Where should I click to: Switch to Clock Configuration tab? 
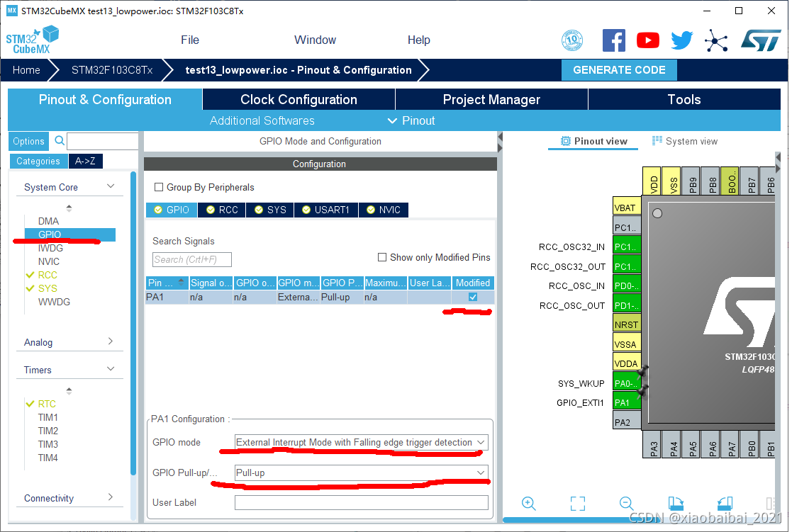click(x=299, y=99)
